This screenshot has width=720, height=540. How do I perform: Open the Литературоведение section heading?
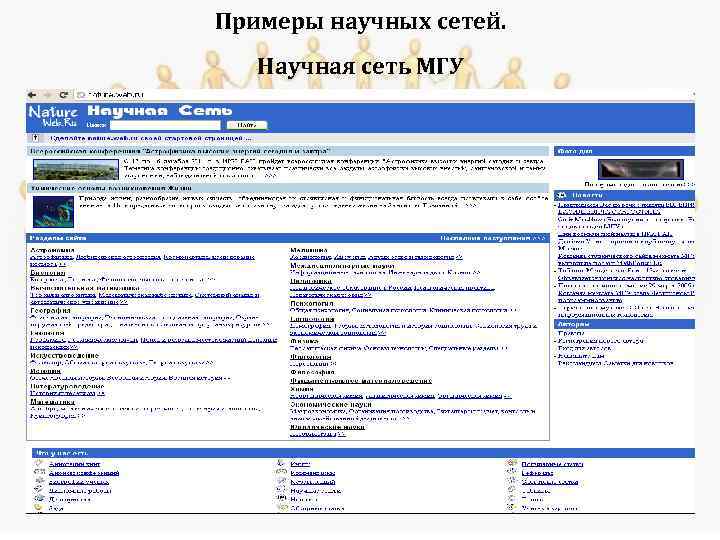(x=67, y=386)
